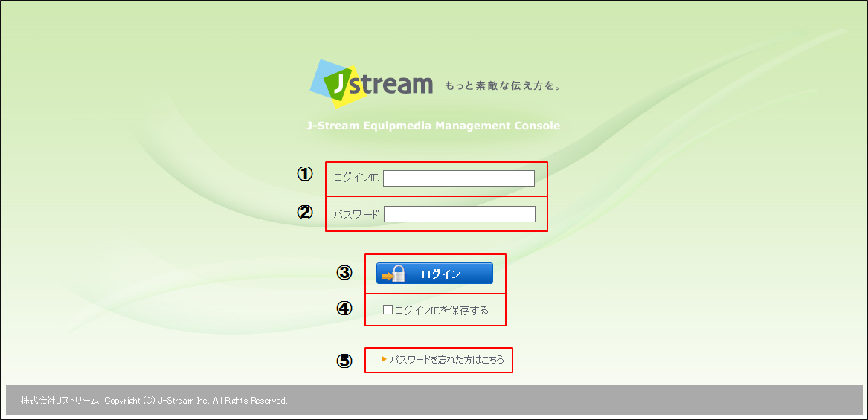Focus the ログインID input field
Image resolution: width=868 pixels, height=420 pixels.
[x=458, y=178]
